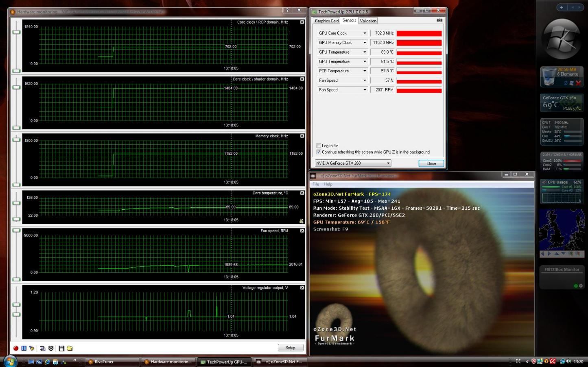Pause monitoring with the blue pause icon
Viewport: 588px width, 367px height.
[x=24, y=348]
